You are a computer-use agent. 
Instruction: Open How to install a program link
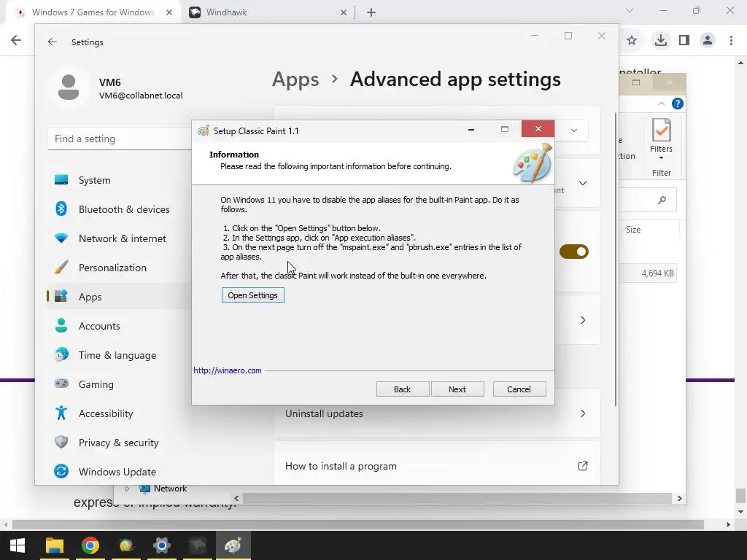coord(436,466)
